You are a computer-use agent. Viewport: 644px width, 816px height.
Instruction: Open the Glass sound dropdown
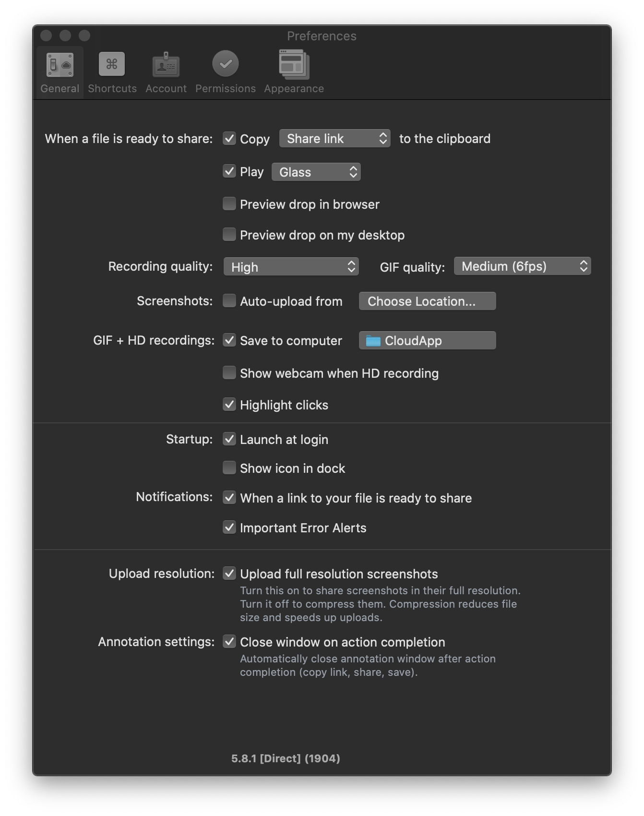tap(316, 172)
